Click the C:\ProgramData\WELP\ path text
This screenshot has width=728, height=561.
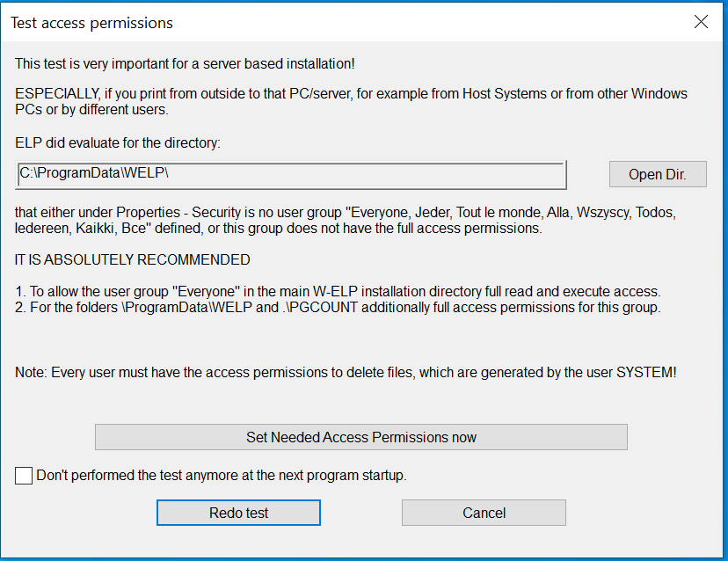tap(94, 174)
